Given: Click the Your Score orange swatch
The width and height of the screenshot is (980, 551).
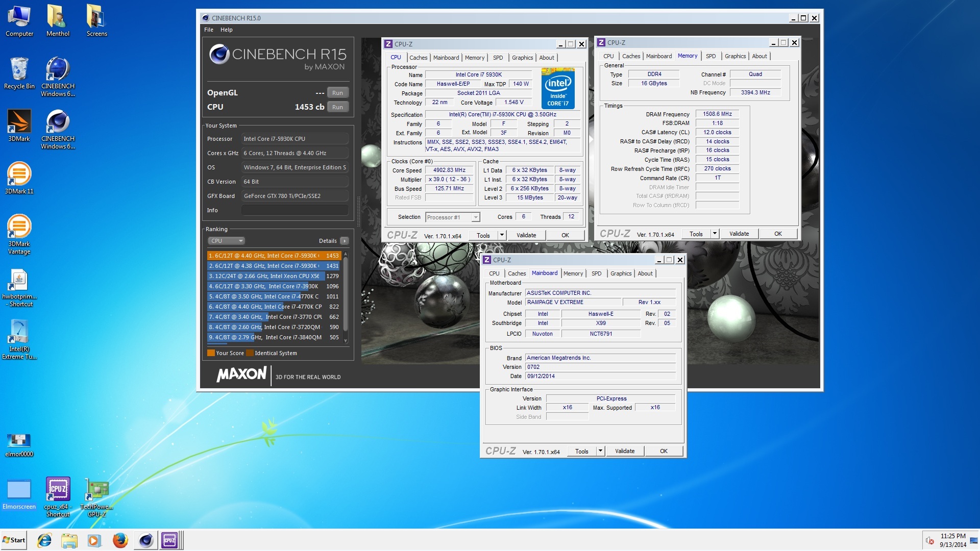Looking at the screenshot, I should point(211,353).
